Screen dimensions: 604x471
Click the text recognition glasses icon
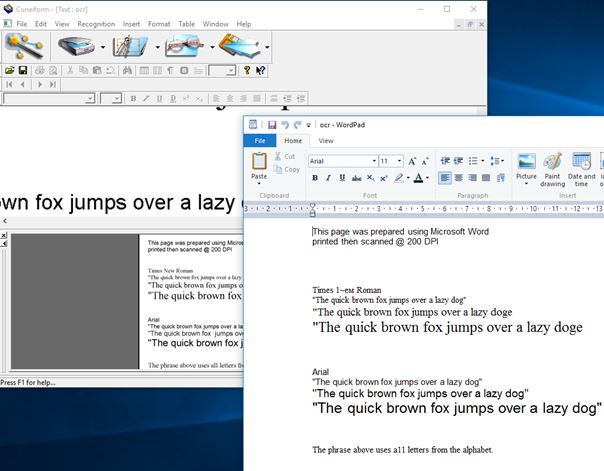coord(186,46)
